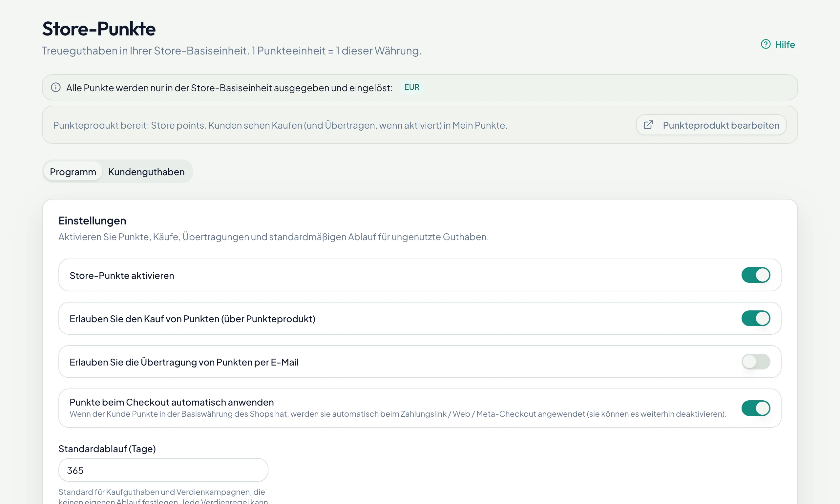
Task: Click the 'Standard für Kaufguthaben' helper text
Action: [163, 496]
